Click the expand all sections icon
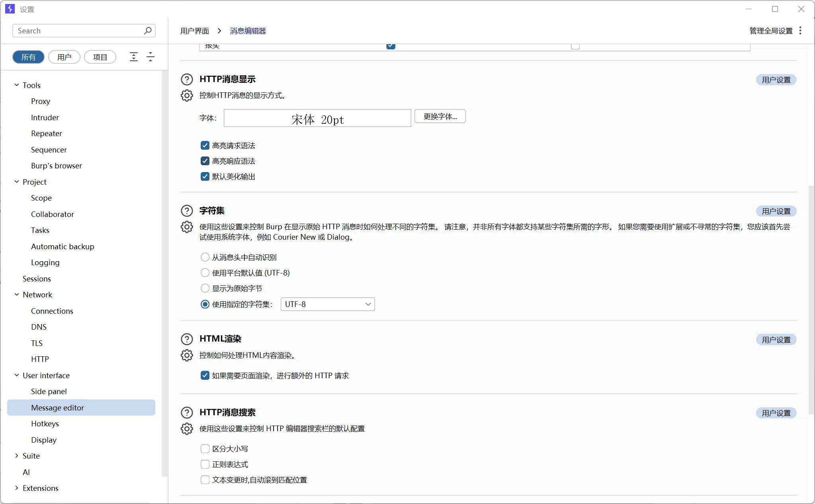Viewport: 815px width, 504px height. click(x=134, y=57)
